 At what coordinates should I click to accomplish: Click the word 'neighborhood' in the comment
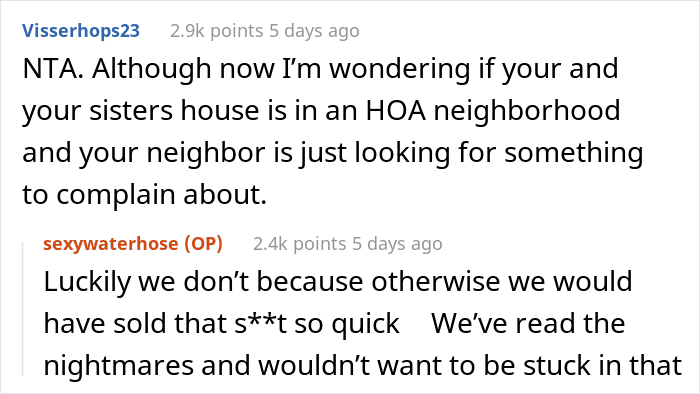click(x=527, y=112)
